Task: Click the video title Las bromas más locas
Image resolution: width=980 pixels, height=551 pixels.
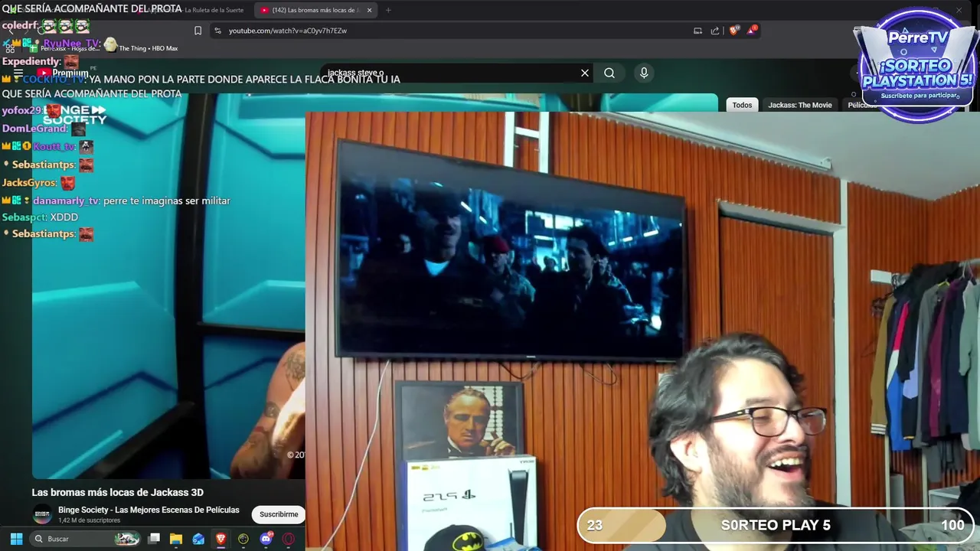Action: click(x=117, y=492)
